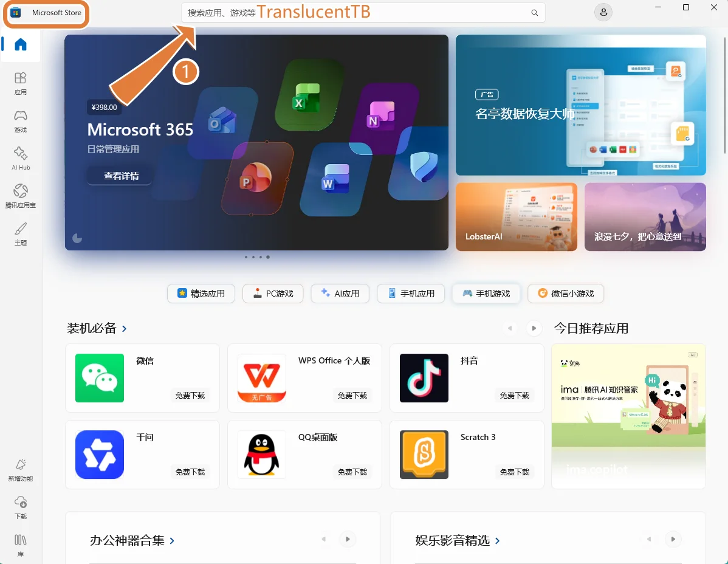The height and width of the screenshot is (564, 728).
Task: Open the 下载 downloads page
Action: pyautogui.click(x=21, y=507)
